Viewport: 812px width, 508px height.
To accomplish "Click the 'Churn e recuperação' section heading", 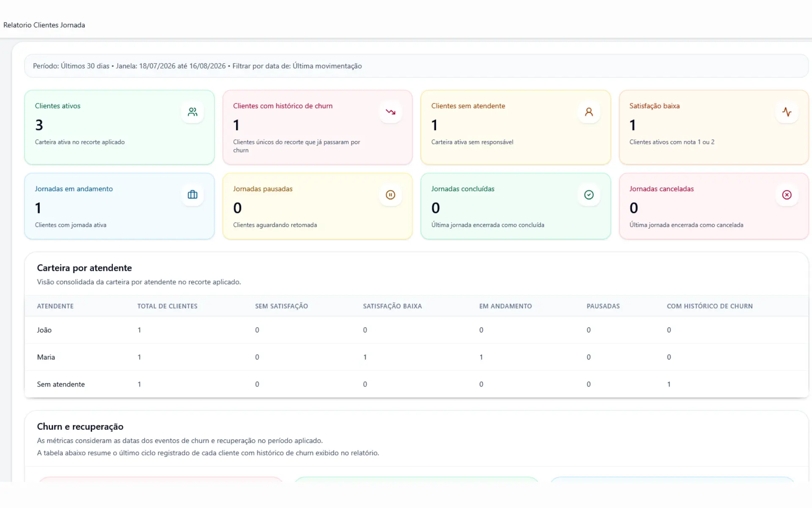I will [x=80, y=426].
